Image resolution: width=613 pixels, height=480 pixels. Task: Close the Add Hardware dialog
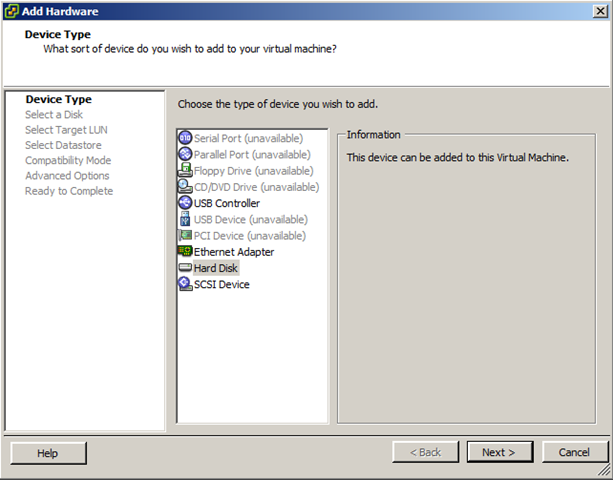coord(600,11)
